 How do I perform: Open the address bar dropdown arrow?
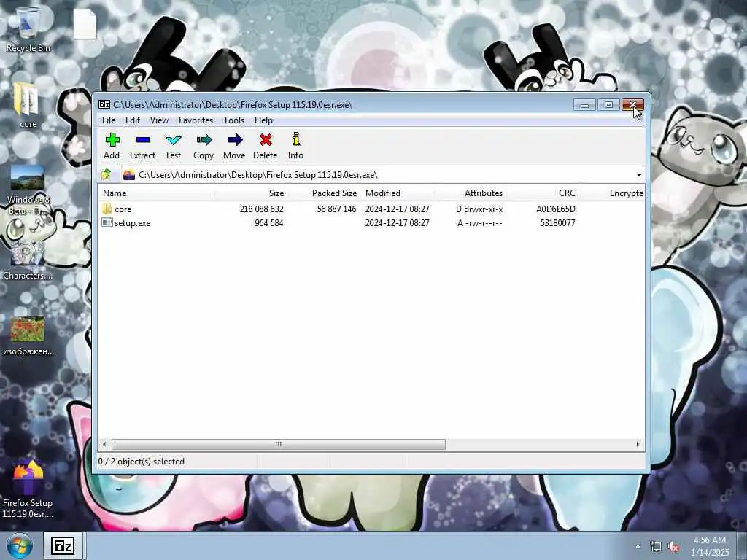point(639,175)
